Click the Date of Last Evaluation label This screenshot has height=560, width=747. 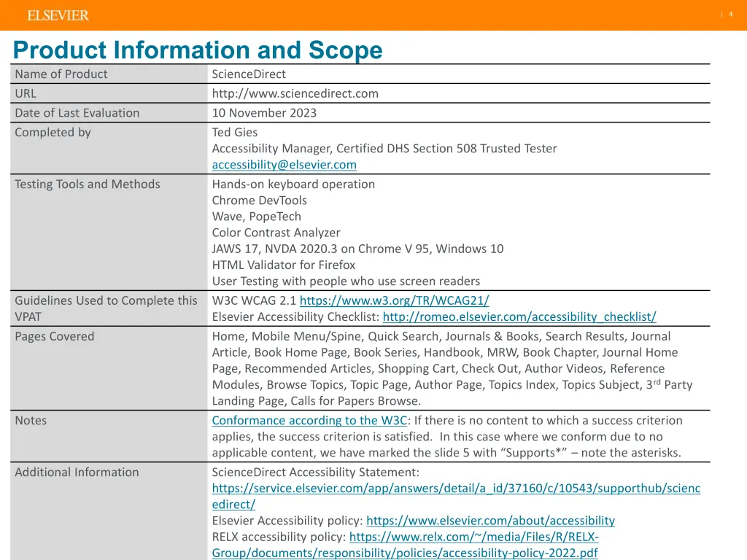pos(77,113)
